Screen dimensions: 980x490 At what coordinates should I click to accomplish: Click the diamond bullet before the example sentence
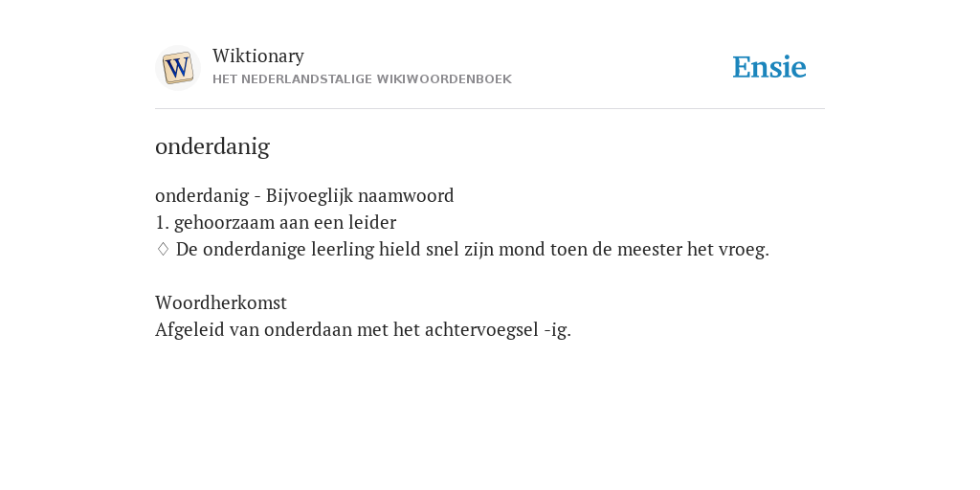[163, 250]
